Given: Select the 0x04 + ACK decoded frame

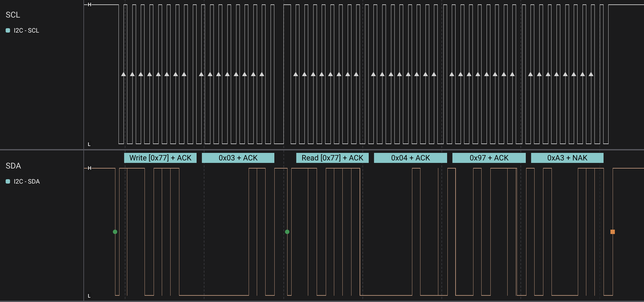Looking at the screenshot, I should point(410,158).
